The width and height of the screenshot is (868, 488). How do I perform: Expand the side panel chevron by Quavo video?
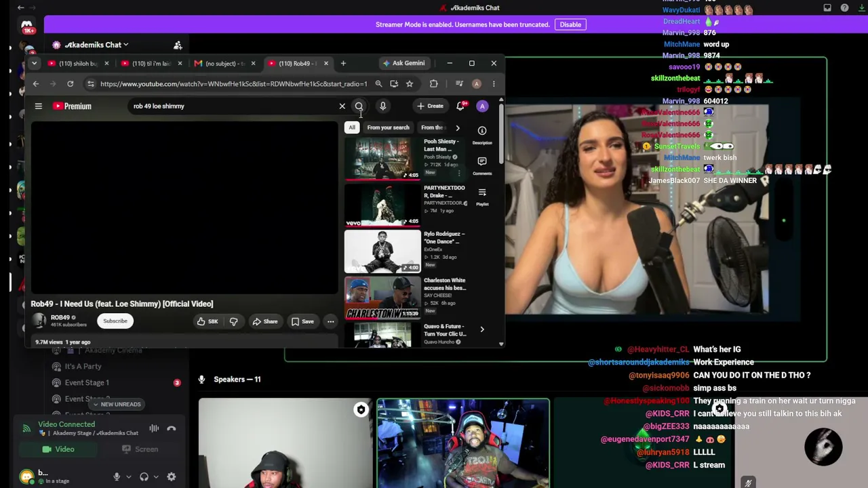(x=482, y=329)
